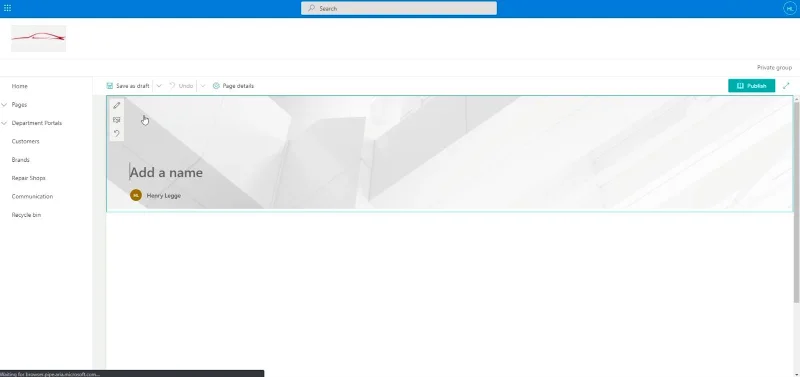Click the search magnifier icon
The height and width of the screenshot is (377, 800).
tap(312, 8)
